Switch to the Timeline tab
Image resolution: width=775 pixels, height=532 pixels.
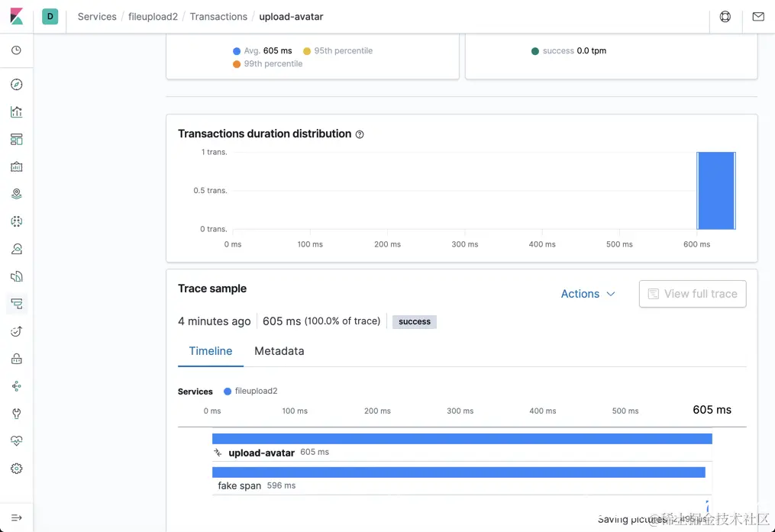[211, 351]
